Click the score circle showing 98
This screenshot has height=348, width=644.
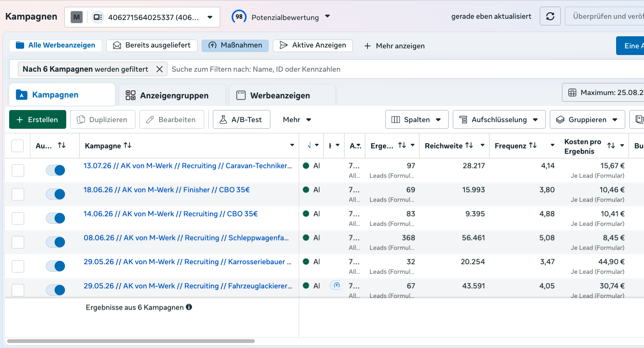pos(239,17)
